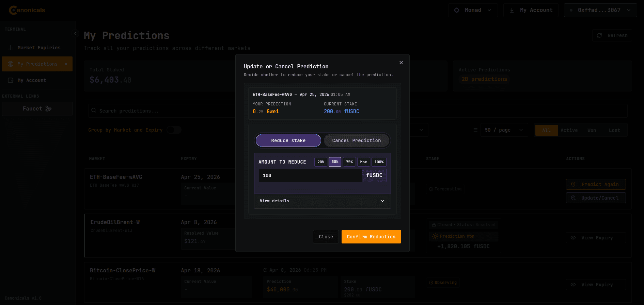Click the Canonicals v1.0 version label
Viewport: 644px width, 305px height.
[23, 298]
